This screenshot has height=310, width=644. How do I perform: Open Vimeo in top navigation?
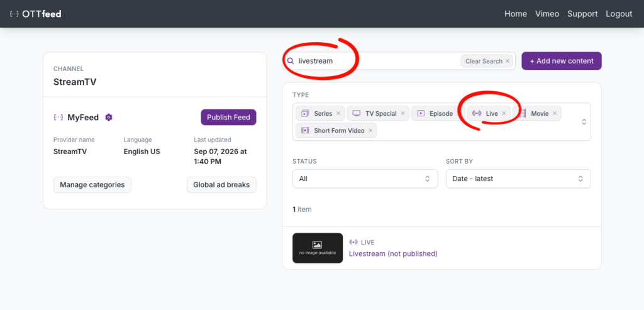tap(547, 14)
